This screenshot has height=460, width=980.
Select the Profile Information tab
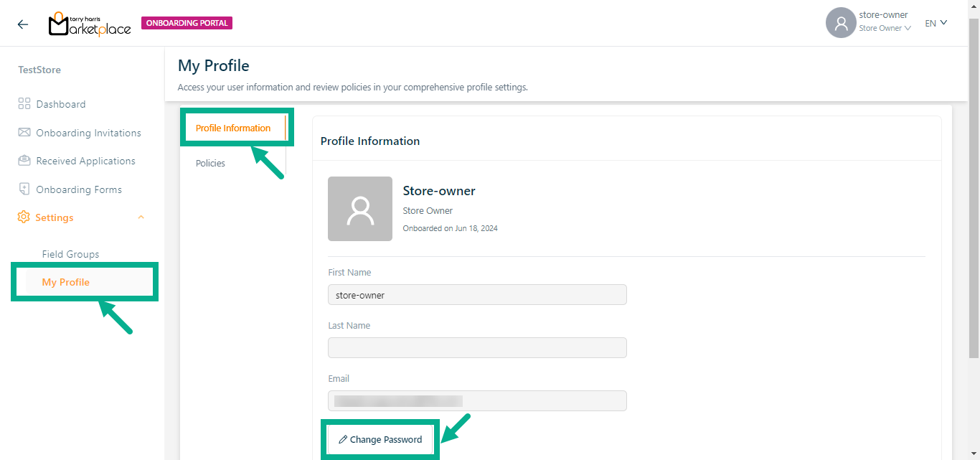click(x=233, y=128)
